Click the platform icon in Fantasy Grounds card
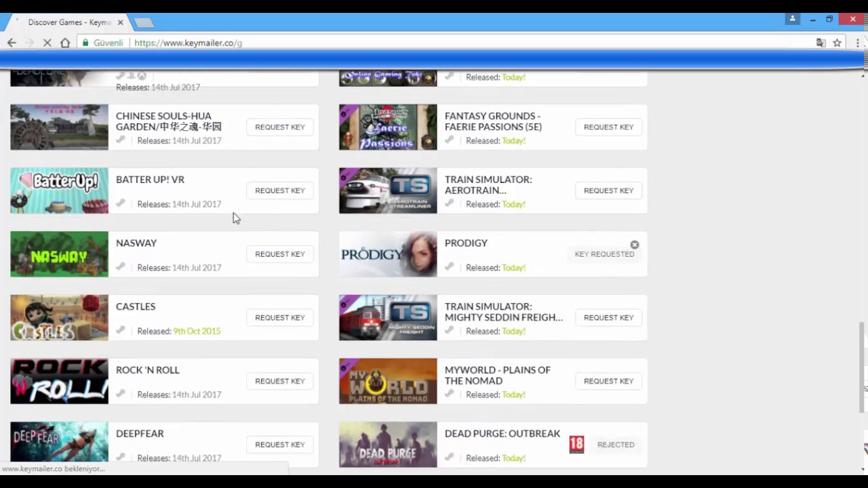868x488 pixels. 450,140
